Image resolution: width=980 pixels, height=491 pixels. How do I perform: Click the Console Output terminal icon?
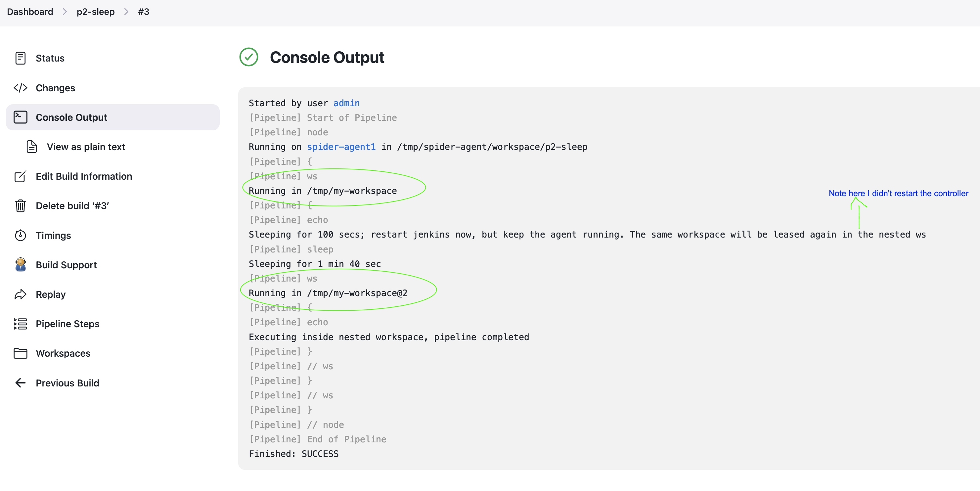[20, 117]
